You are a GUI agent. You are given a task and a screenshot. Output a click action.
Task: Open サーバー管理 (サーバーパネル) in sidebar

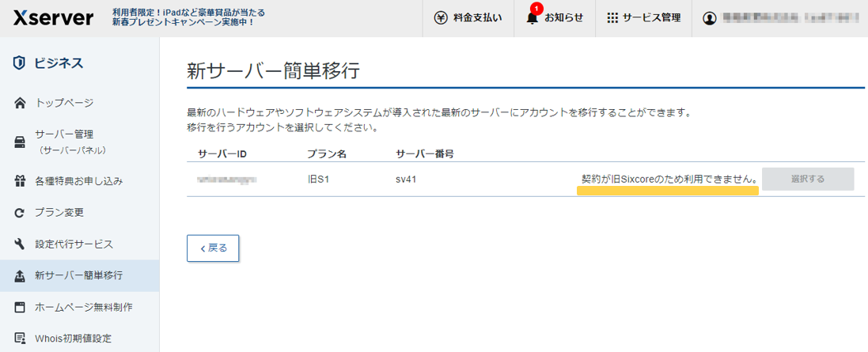click(70, 142)
